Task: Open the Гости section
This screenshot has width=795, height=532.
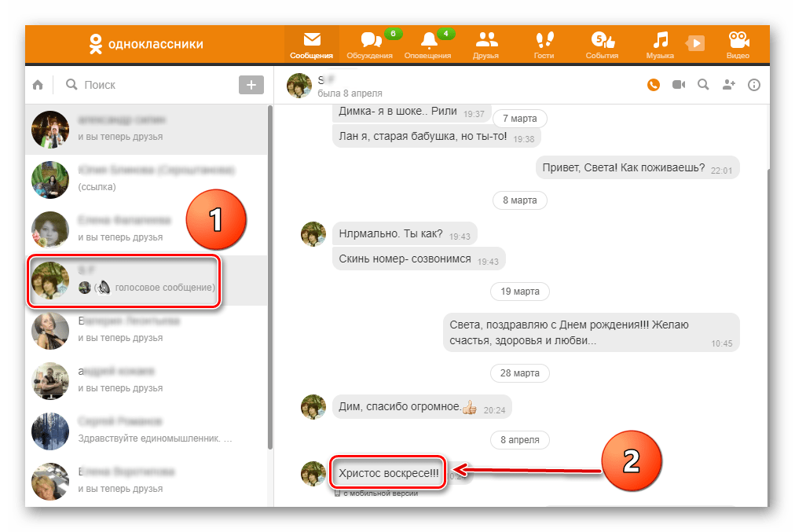Action: [x=544, y=45]
